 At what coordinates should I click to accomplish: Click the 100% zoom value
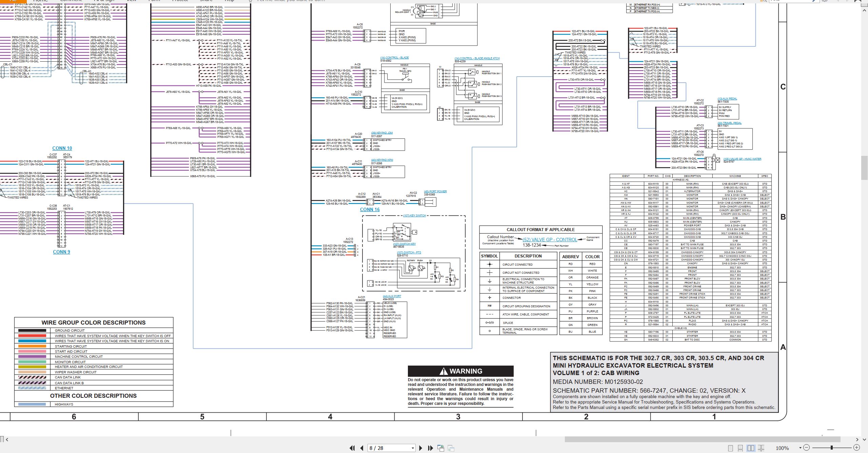pyautogui.click(x=782, y=448)
